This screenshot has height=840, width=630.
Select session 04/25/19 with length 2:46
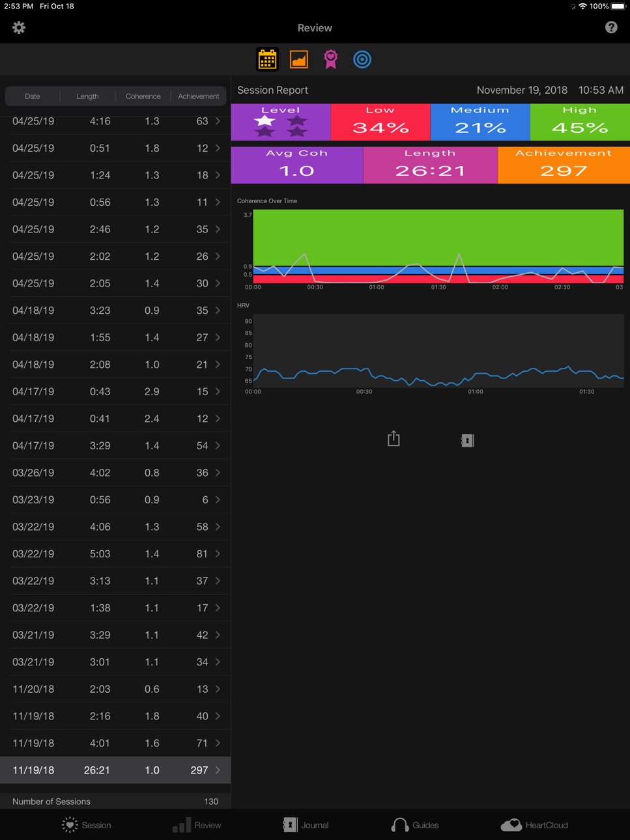click(x=115, y=229)
